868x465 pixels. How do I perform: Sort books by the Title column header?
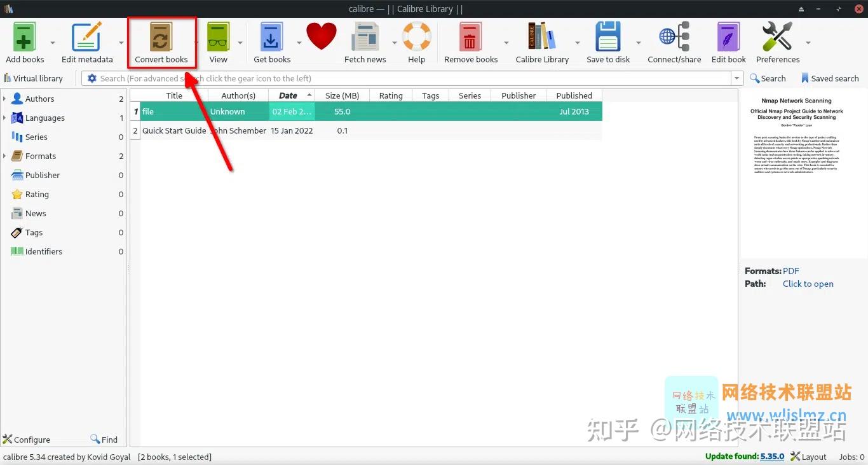coord(174,95)
